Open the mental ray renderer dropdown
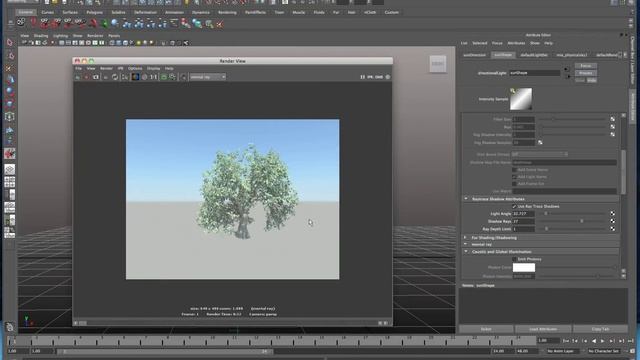Image resolution: width=640 pixels, height=360 pixels. [208, 77]
